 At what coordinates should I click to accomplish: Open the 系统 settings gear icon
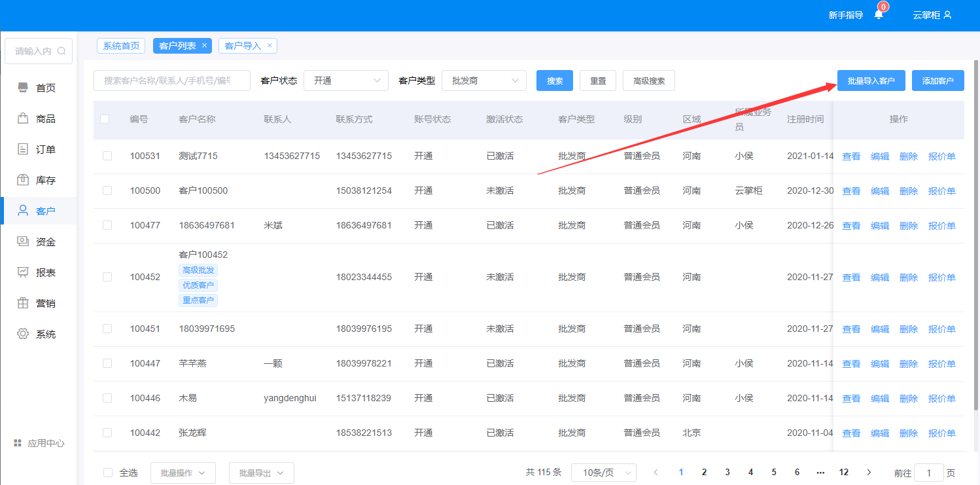click(23, 334)
